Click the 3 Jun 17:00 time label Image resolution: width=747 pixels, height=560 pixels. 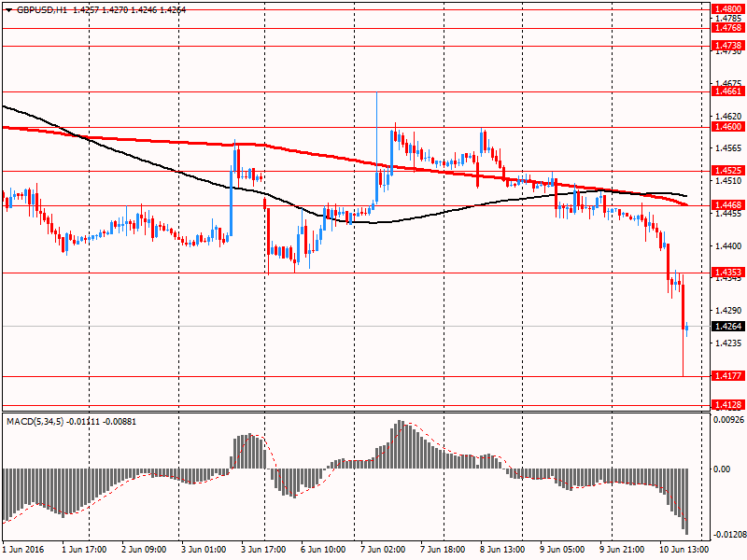click(263, 550)
